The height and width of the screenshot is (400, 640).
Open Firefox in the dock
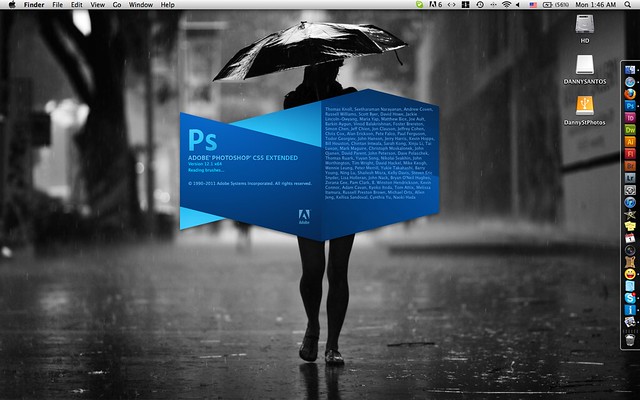630,94
